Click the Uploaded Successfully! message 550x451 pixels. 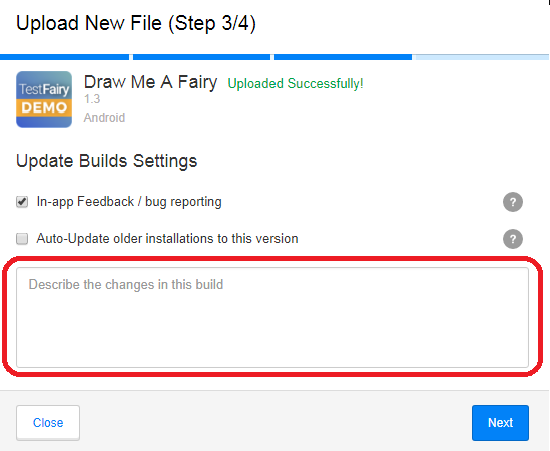point(295,84)
